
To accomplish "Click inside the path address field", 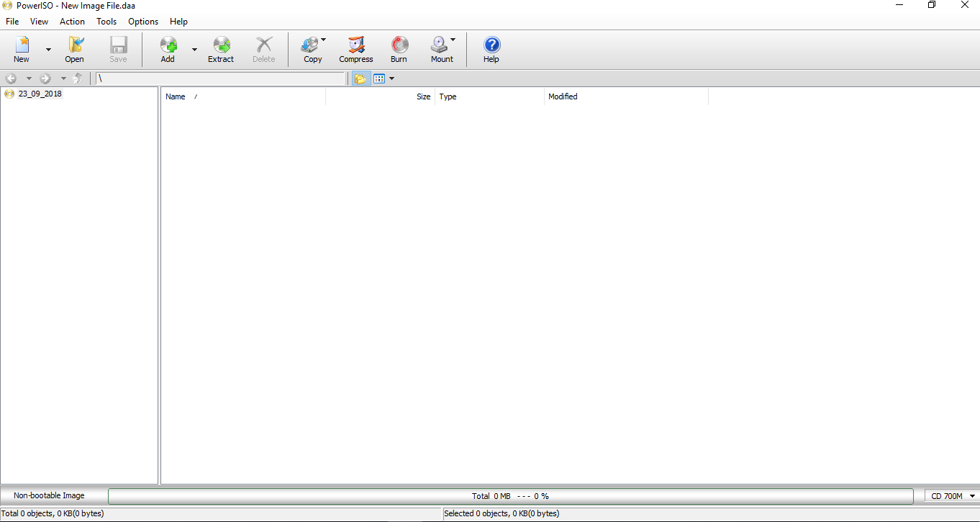I will pyautogui.click(x=219, y=78).
